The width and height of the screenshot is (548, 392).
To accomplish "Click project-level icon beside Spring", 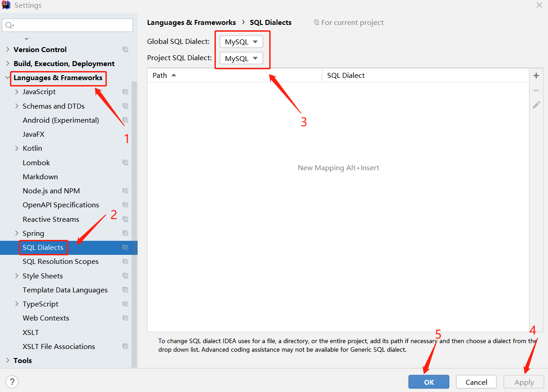I will tap(125, 234).
